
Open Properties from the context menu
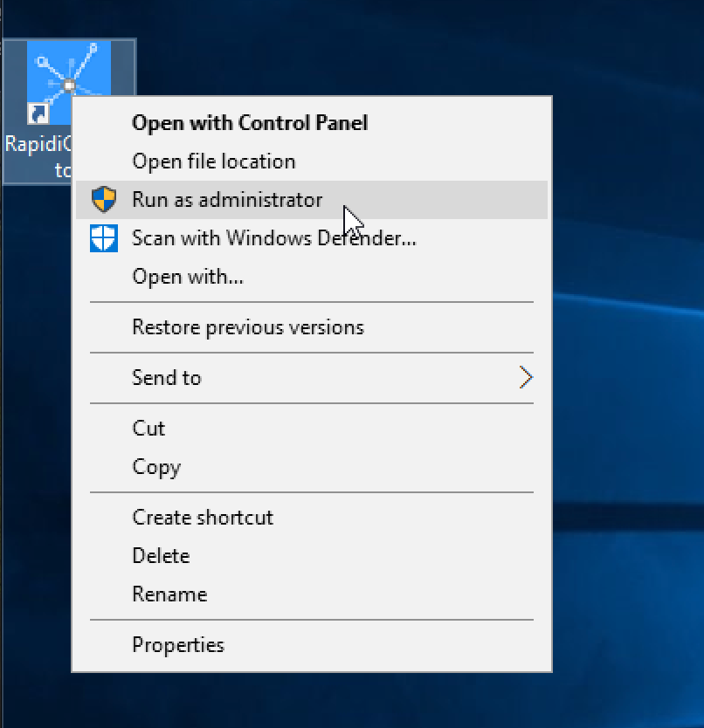311,645
